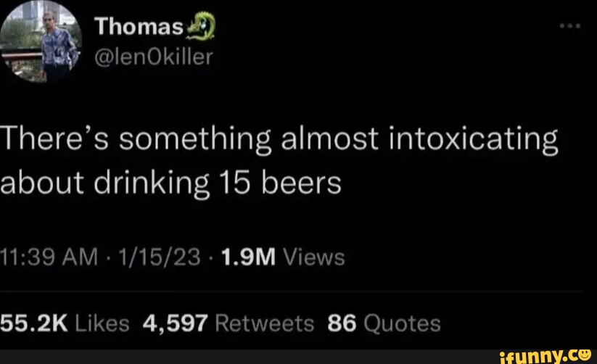The image size is (597, 364).
Task: Click the ifunny.co watermark text
Action: [x=537, y=356]
